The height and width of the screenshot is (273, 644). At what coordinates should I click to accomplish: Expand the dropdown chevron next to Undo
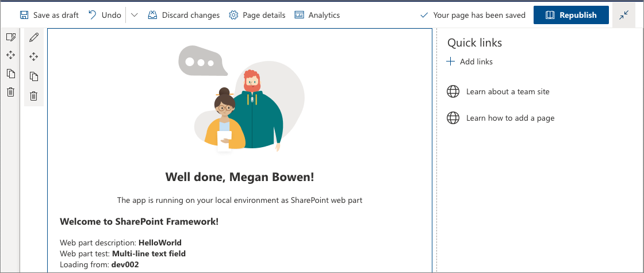click(135, 15)
